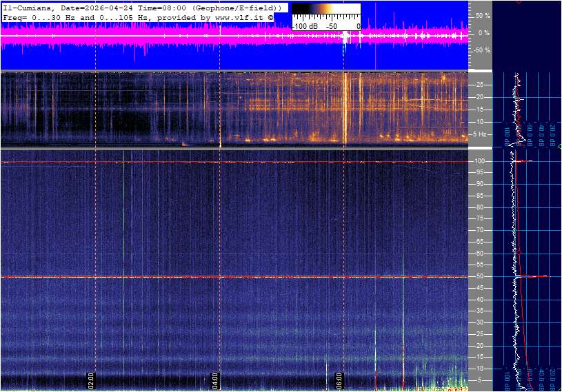Image resolution: width=562 pixels, height=392 pixels.
Task: Click the 5 Hz geophone axis label
Action: pos(481,134)
